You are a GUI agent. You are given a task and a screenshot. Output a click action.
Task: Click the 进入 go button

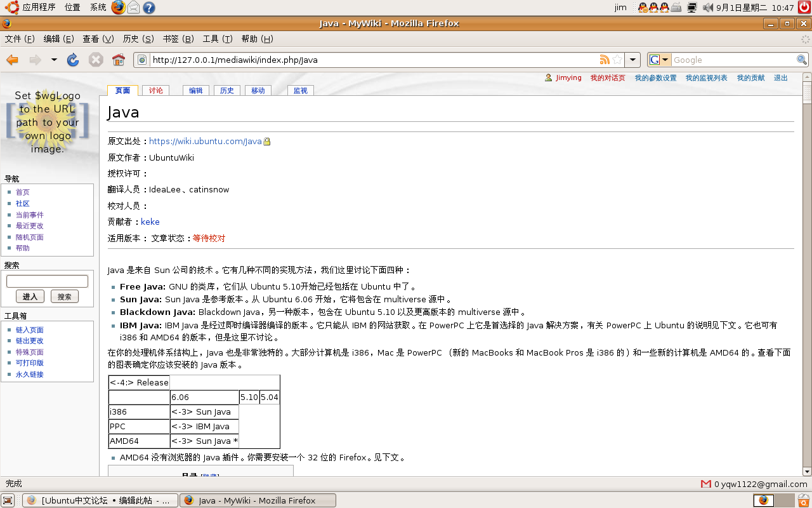click(x=30, y=297)
